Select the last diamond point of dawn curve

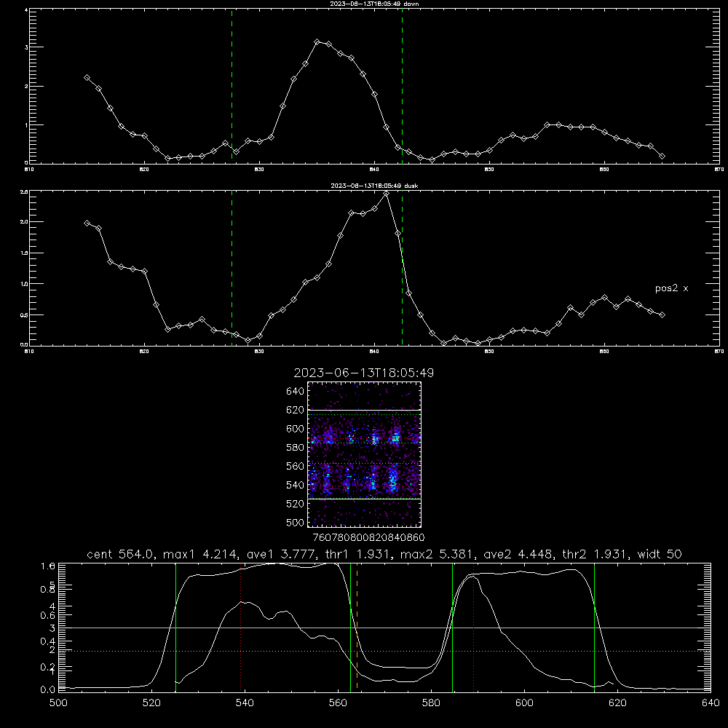(662, 156)
